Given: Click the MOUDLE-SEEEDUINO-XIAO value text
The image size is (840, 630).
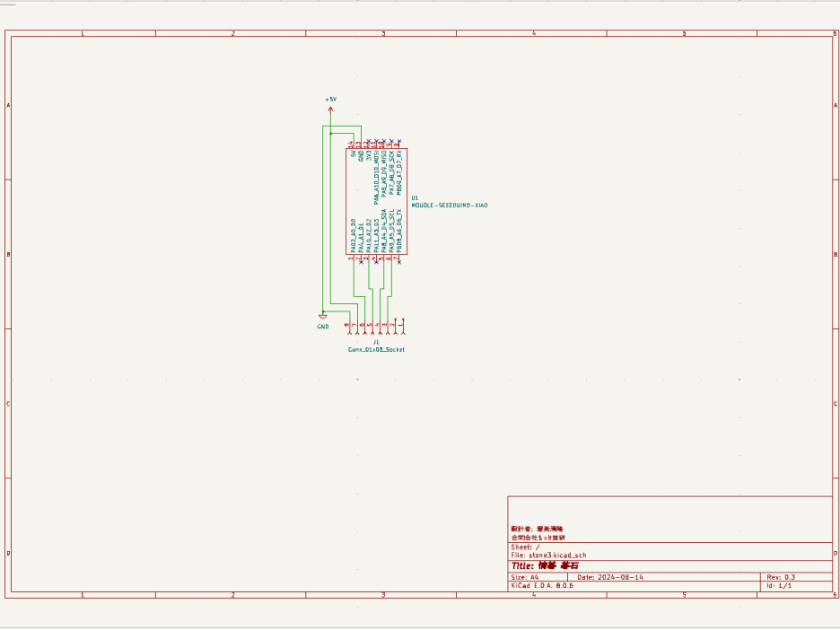Looking at the screenshot, I should coord(449,206).
